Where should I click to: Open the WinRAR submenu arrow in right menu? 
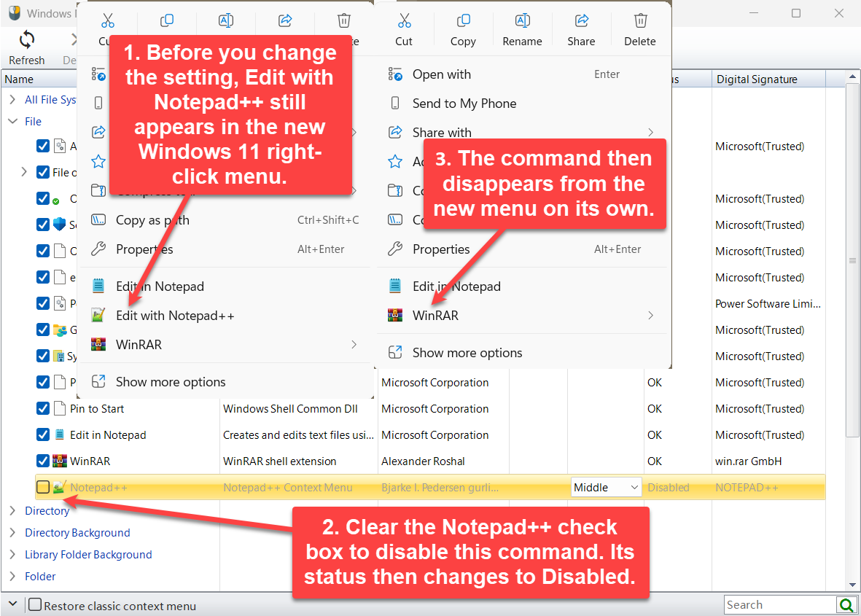pyautogui.click(x=651, y=315)
